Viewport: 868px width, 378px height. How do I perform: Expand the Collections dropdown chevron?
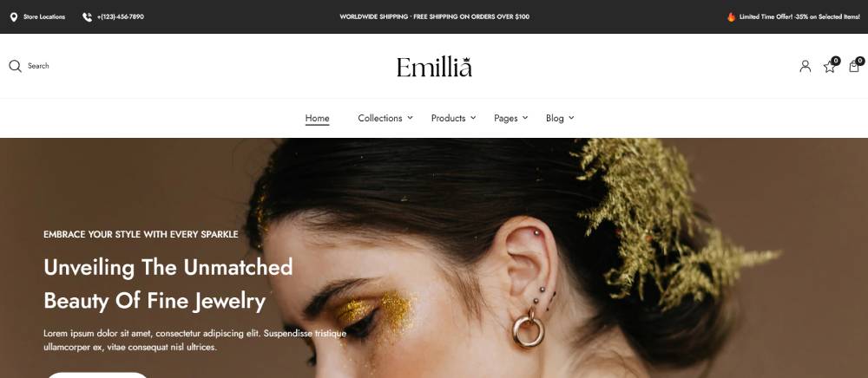[x=411, y=118]
